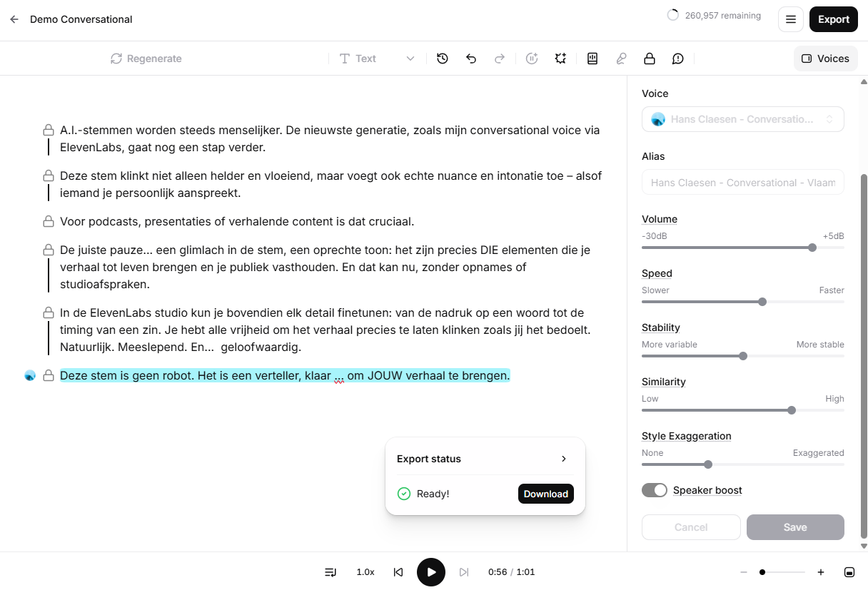This screenshot has height=590, width=868.
Task: Click the back arrow beside Demo Conversational
Action: 14,19
